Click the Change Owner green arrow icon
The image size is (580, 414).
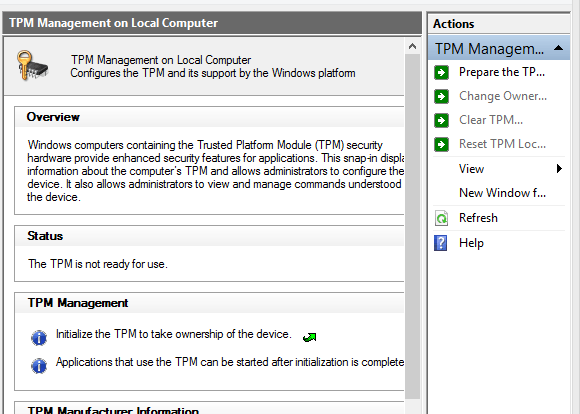441,97
